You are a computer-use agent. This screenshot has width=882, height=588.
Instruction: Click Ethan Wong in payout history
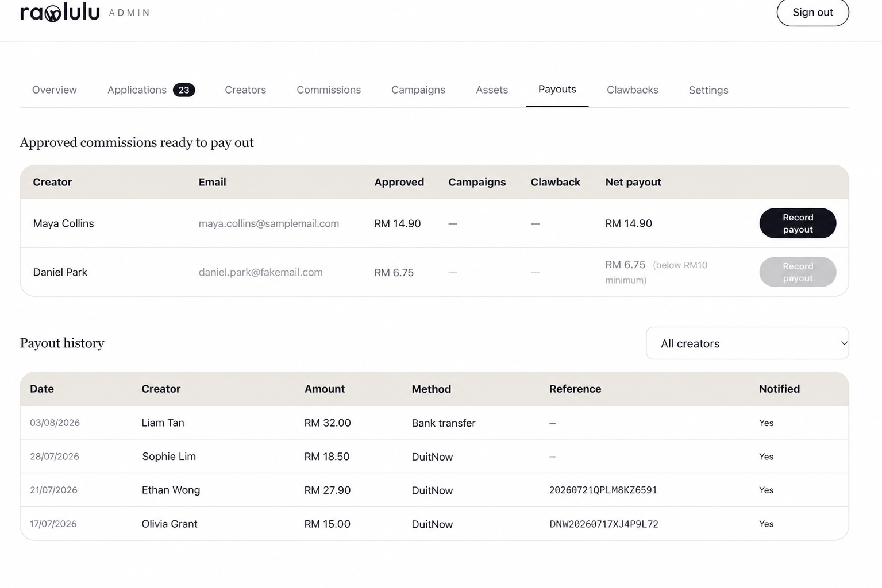tap(171, 490)
